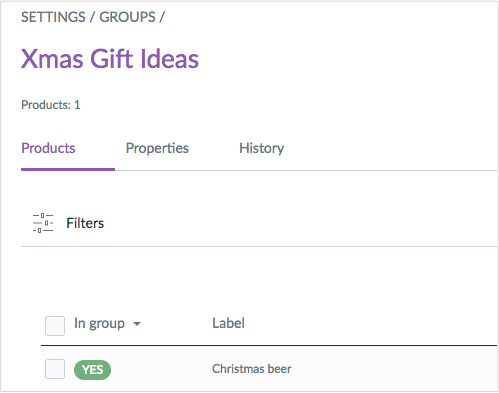Image resolution: width=499 pixels, height=393 pixels.
Task: Sort by the In group column header
Action: coord(99,323)
